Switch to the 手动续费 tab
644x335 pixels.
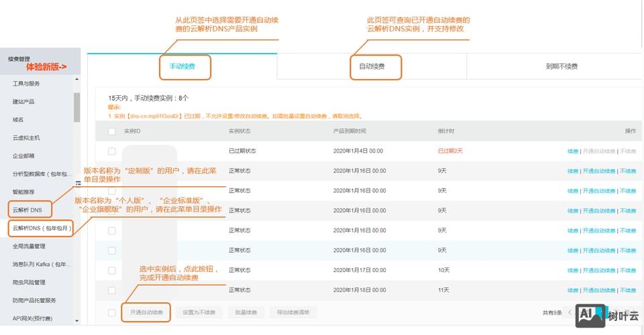[x=182, y=66]
